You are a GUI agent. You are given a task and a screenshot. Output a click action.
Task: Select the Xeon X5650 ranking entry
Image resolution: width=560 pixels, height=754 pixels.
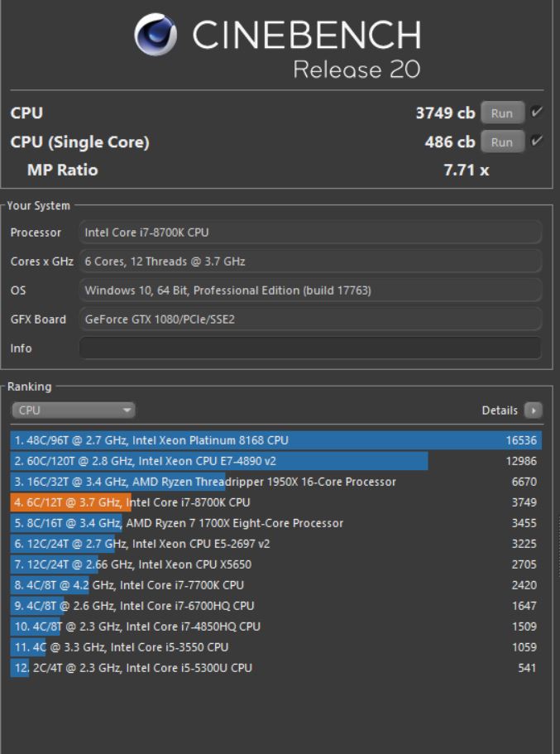(x=276, y=564)
